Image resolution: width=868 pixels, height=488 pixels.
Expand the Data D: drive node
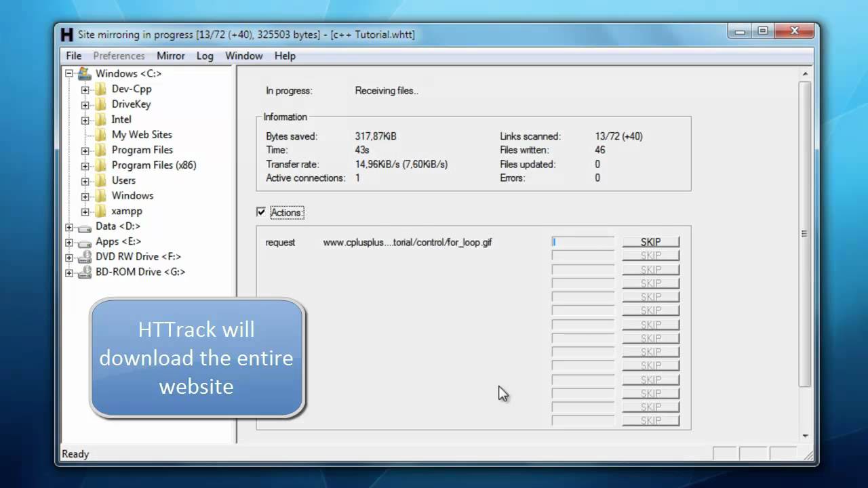pos(68,227)
